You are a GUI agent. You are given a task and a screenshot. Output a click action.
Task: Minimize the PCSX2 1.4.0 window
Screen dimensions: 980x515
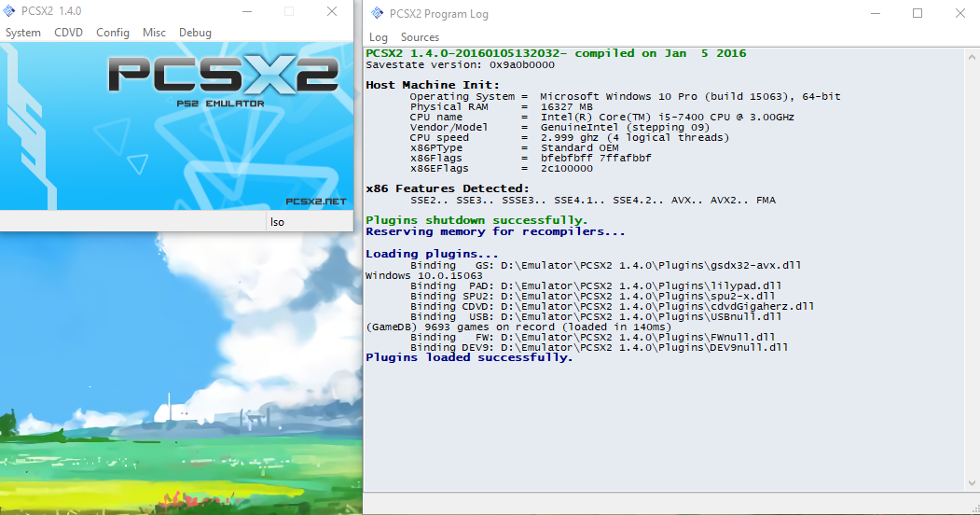pyautogui.click(x=247, y=11)
